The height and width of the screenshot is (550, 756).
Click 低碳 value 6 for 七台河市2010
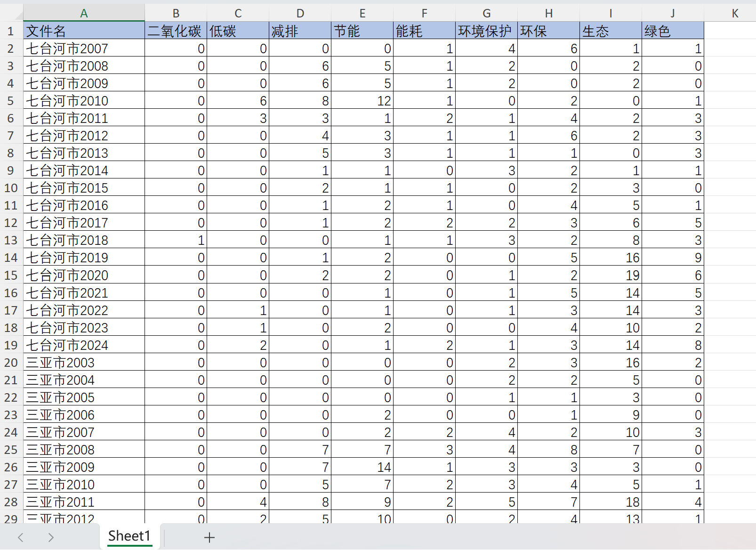coord(238,101)
